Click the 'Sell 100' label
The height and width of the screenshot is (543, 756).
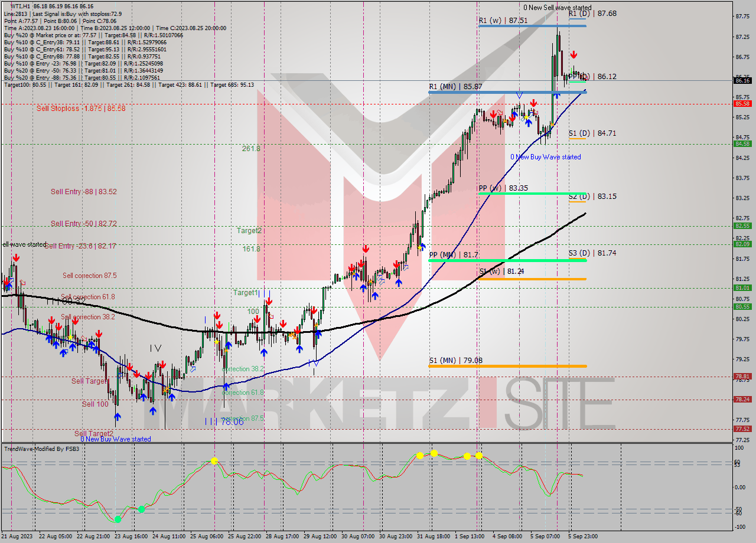95,404
